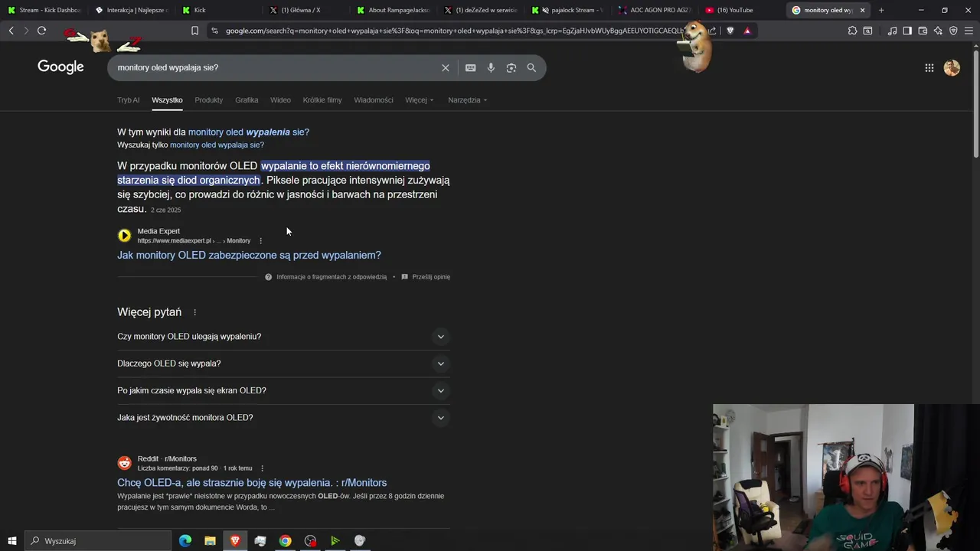Open three-dot menu for Reddit result

pos(262,468)
